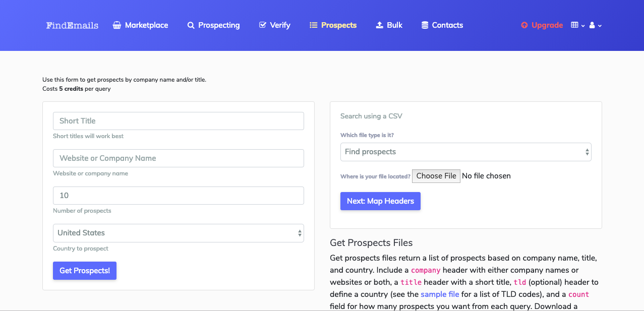The height and width of the screenshot is (311, 644).
Task: Click Next: Map Headers button
Action: point(380,201)
